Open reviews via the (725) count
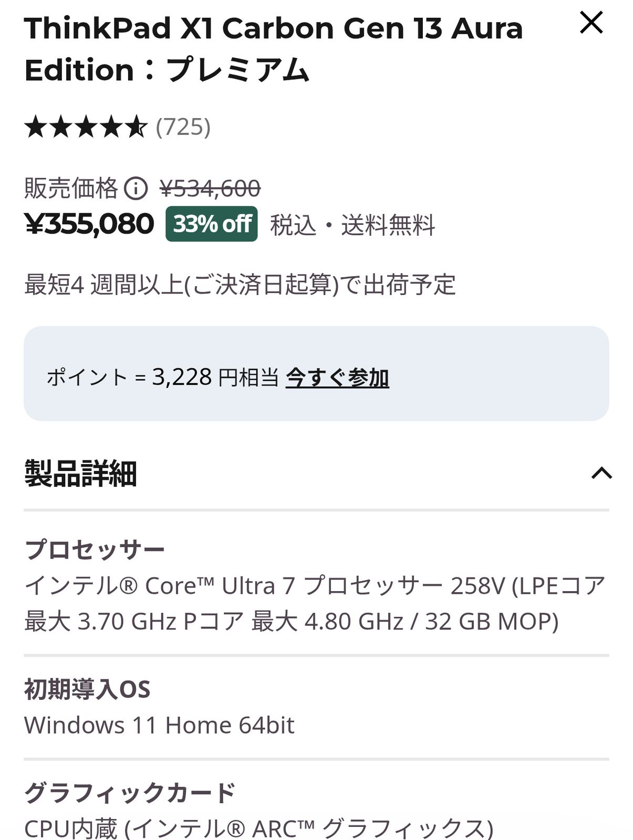The image size is (633, 840). [x=183, y=127]
